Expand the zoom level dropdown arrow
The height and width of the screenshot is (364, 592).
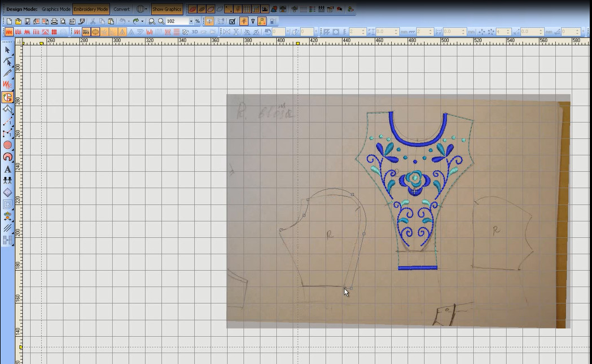191,21
